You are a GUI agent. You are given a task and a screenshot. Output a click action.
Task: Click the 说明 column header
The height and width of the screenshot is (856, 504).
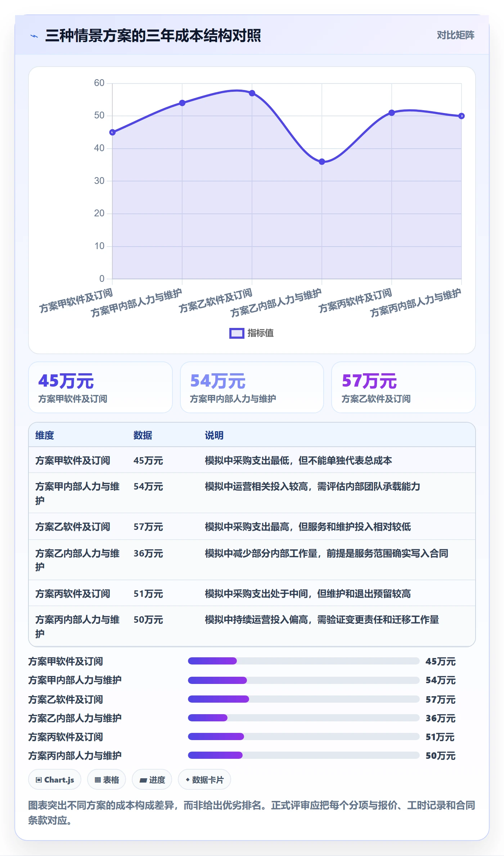pyautogui.click(x=214, y=435)
